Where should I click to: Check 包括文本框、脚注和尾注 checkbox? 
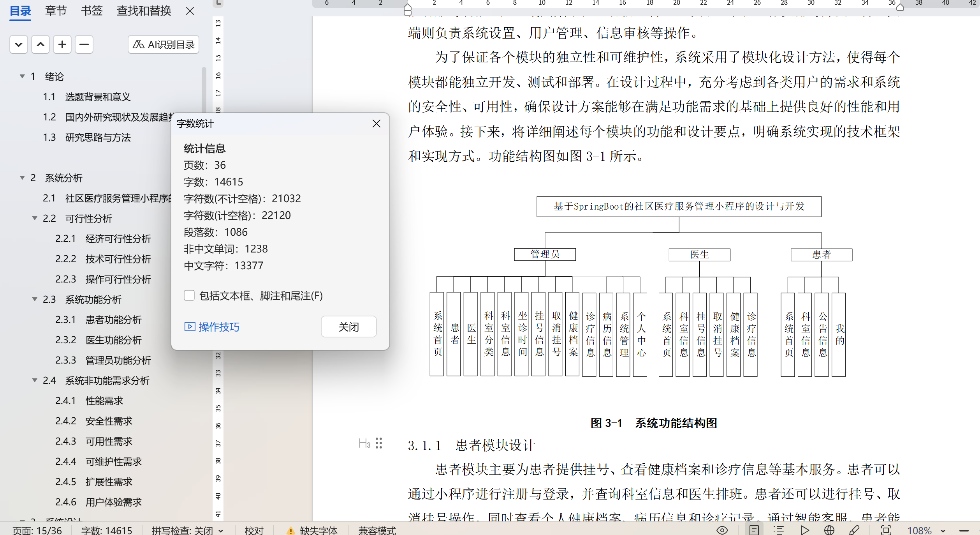pos(189,295)
